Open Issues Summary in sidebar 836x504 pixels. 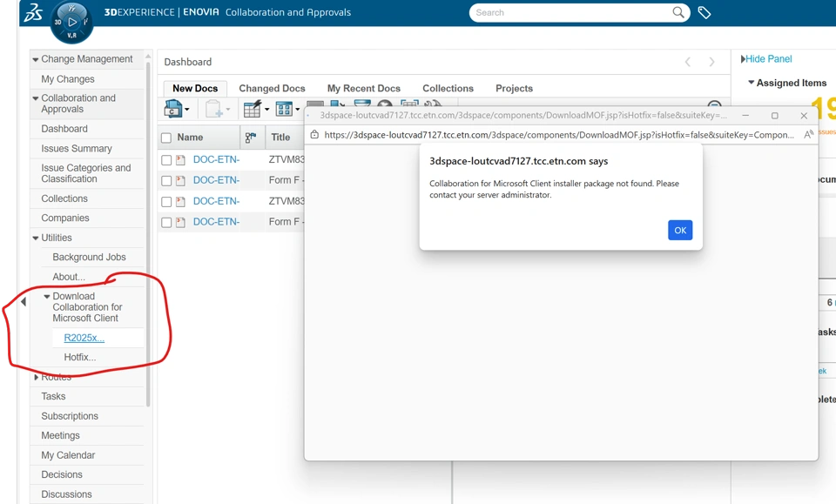77,149
